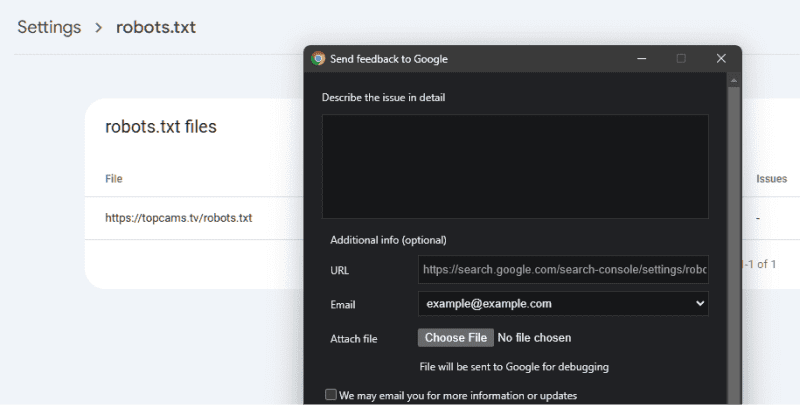Click Choose File button
This screenshot has width=800, height=405.
tap(456, 338)
